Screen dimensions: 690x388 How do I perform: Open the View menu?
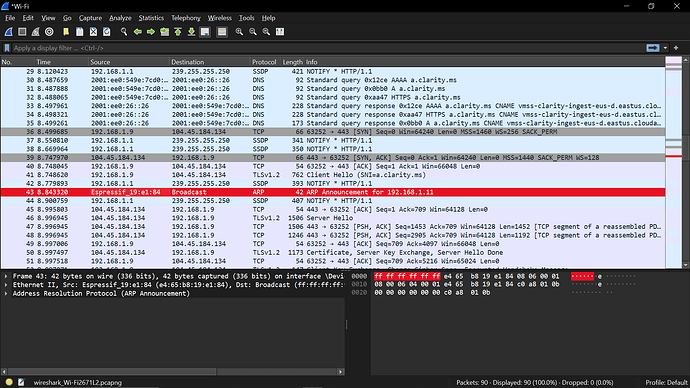(x=48, y=18)
